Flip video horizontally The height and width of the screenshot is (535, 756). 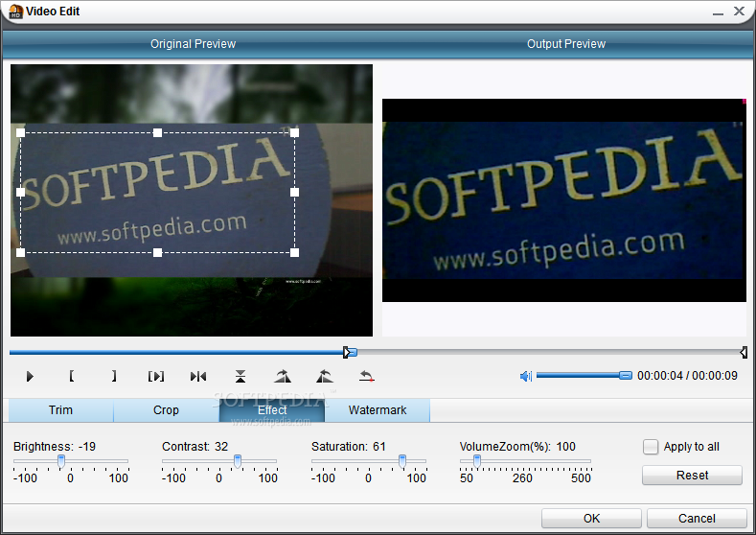point(198,376)
